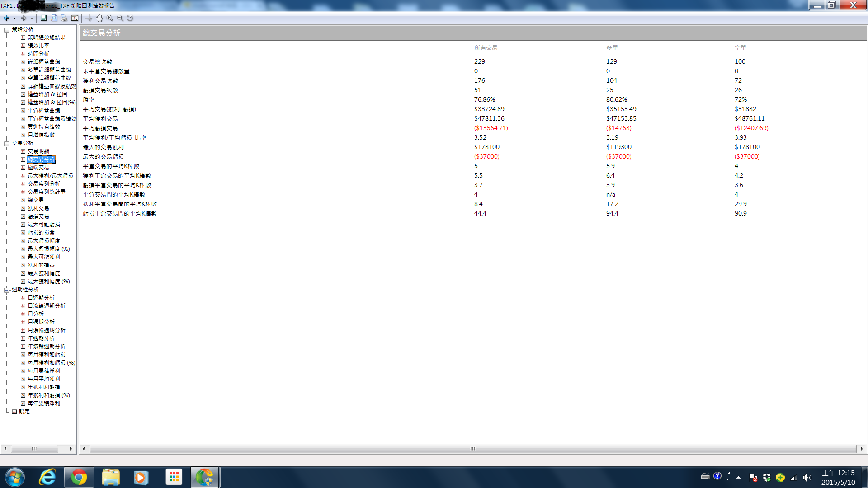The width and height of the screenshot is (868, 488).
Task: Click the volume speaker tray icon
Action: click(x=807, y=478)
